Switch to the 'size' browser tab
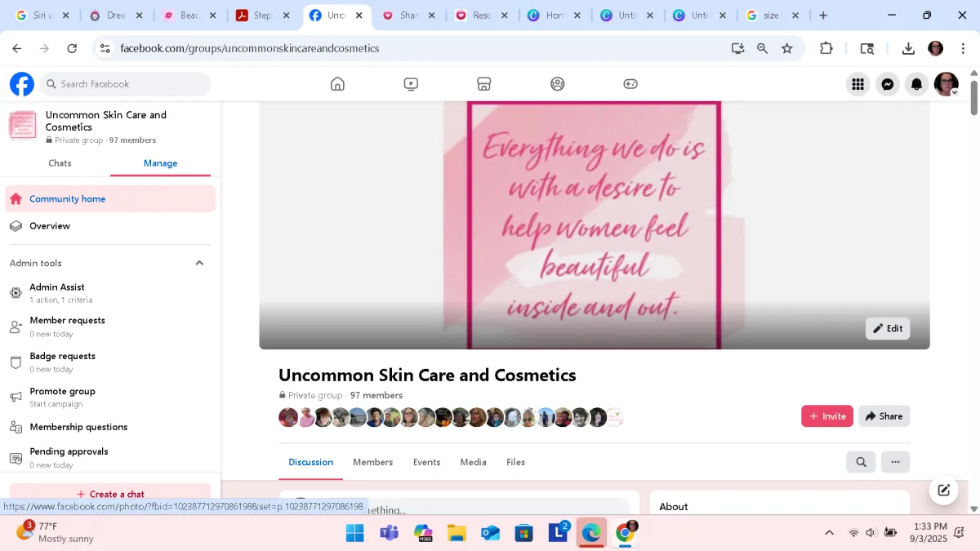The image size is (980, 551). [x=773, y=16]
